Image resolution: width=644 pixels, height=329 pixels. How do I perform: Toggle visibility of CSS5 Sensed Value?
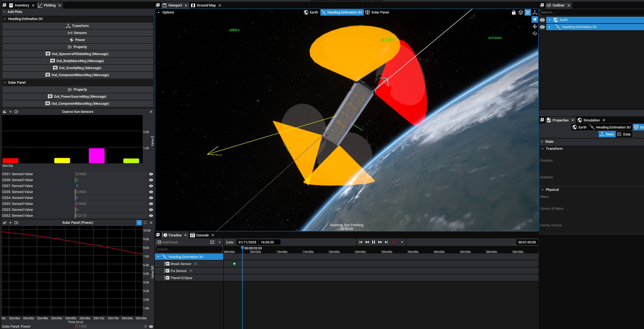pos(151,204)
